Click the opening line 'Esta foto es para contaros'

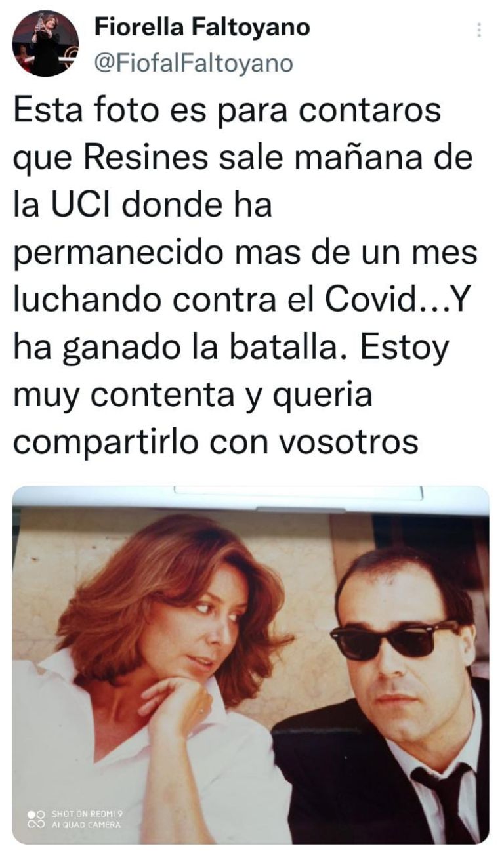[x=227, y=112]
